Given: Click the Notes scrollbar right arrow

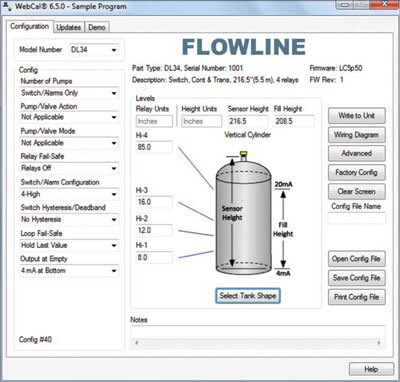Looking at the screenshot, I should pos(379,343).
